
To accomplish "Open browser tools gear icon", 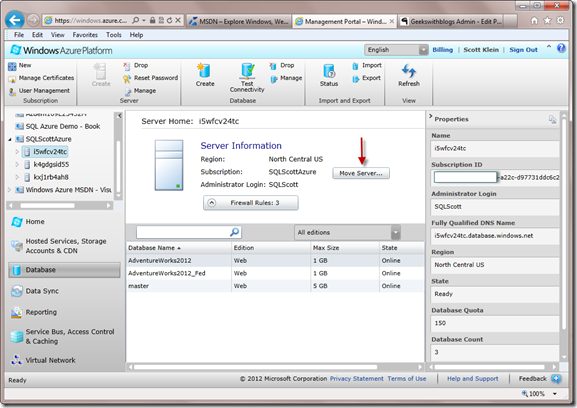I will click(x=560, y=21).
